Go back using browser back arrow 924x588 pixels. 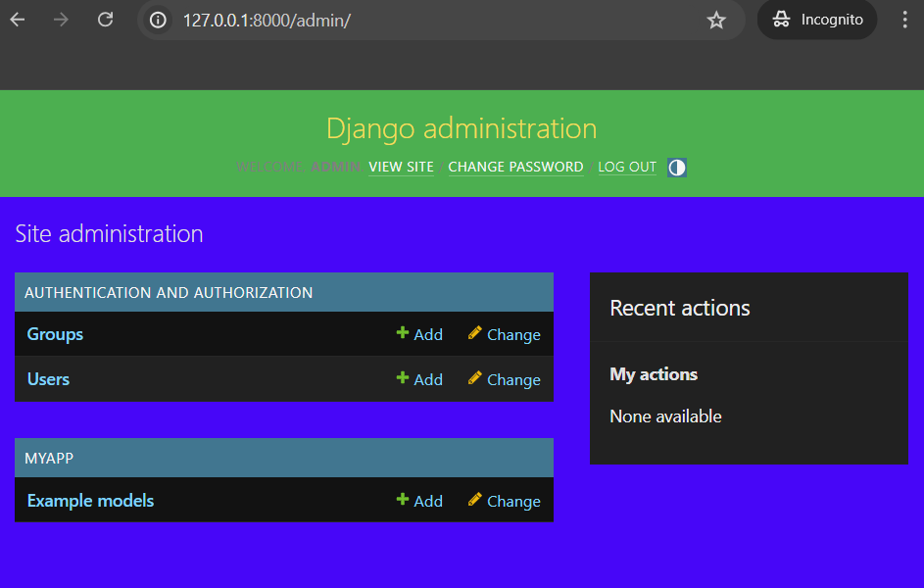pos(18,20)
